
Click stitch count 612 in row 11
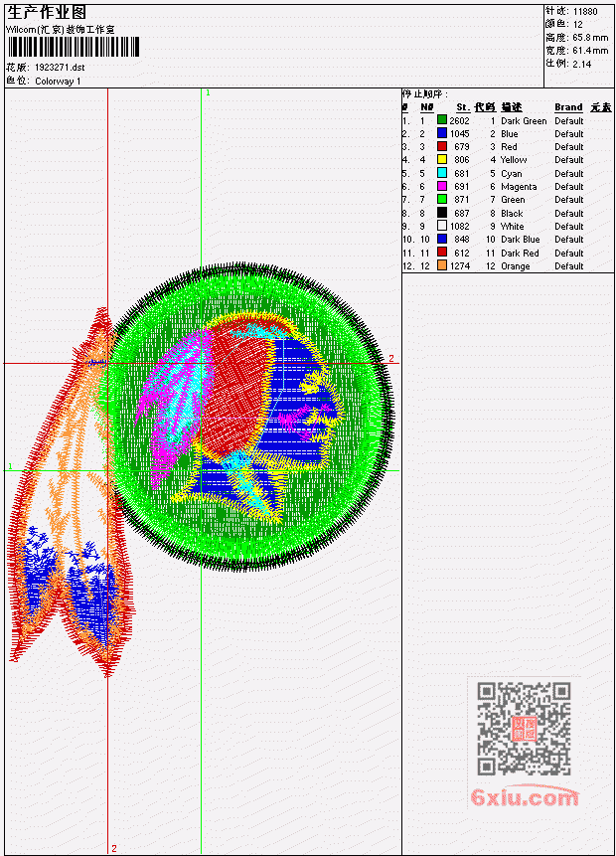pyautogui.click(x=462, y=254)
